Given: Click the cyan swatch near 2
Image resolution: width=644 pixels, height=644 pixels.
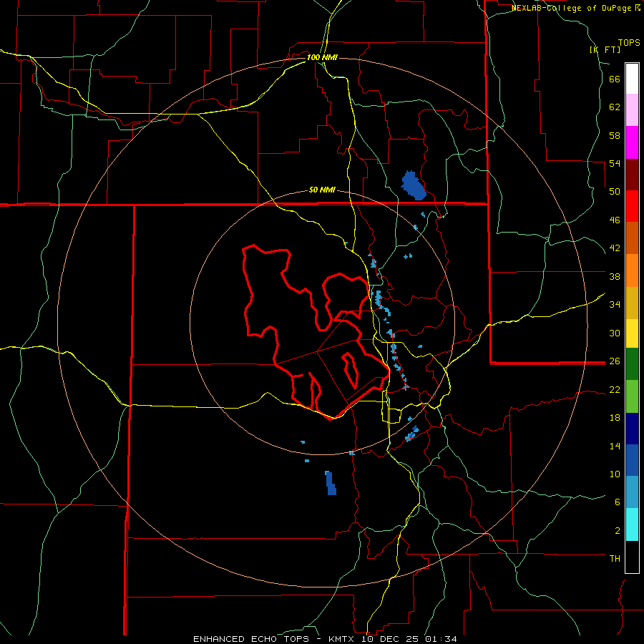Looking at the screenshot, I should click(632, 525).
